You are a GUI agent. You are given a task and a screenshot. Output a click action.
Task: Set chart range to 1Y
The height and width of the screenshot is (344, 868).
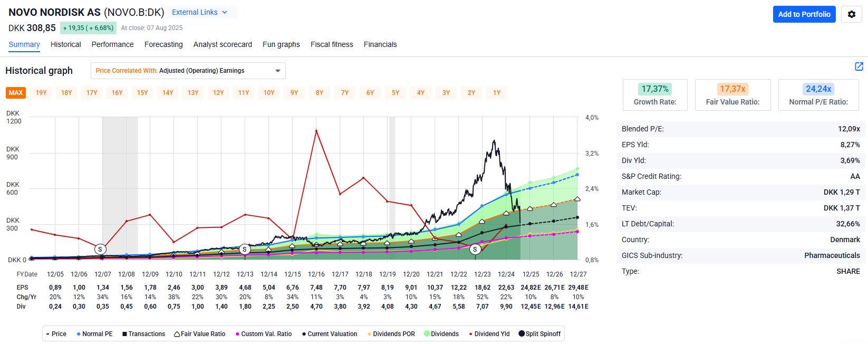[497, 93]
